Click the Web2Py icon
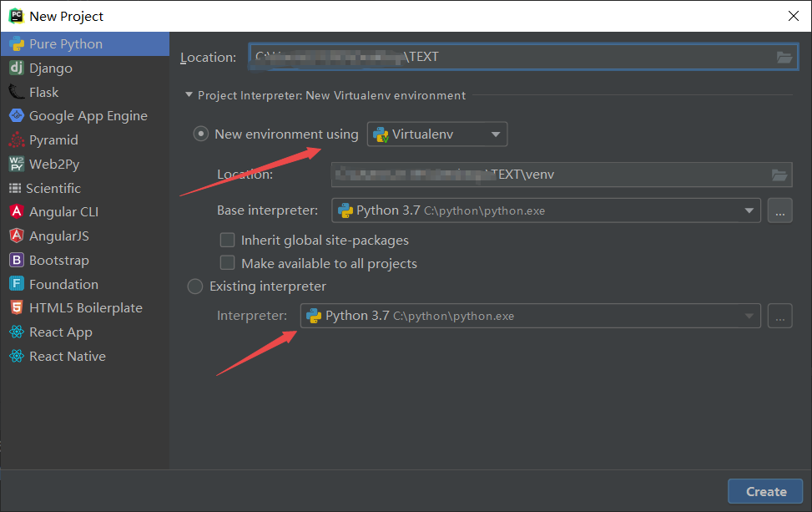 pyautogui.click(x=17, y=164)
